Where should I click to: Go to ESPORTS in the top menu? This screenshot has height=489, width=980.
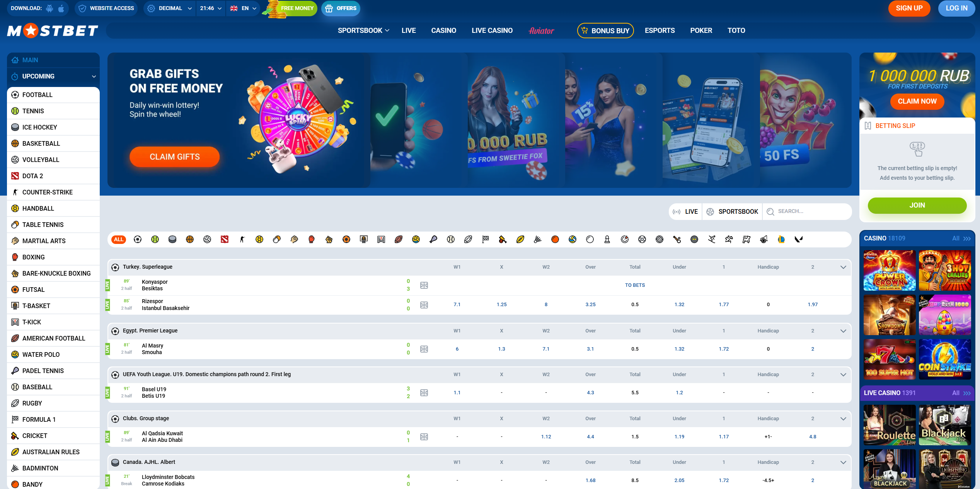[x=660, y=31]
